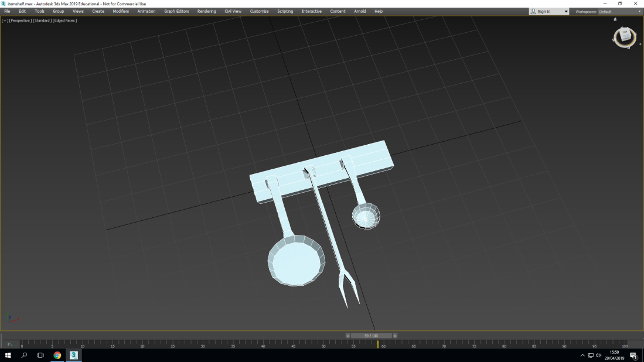Click the volume icon in the system tray

pos(599,355)
